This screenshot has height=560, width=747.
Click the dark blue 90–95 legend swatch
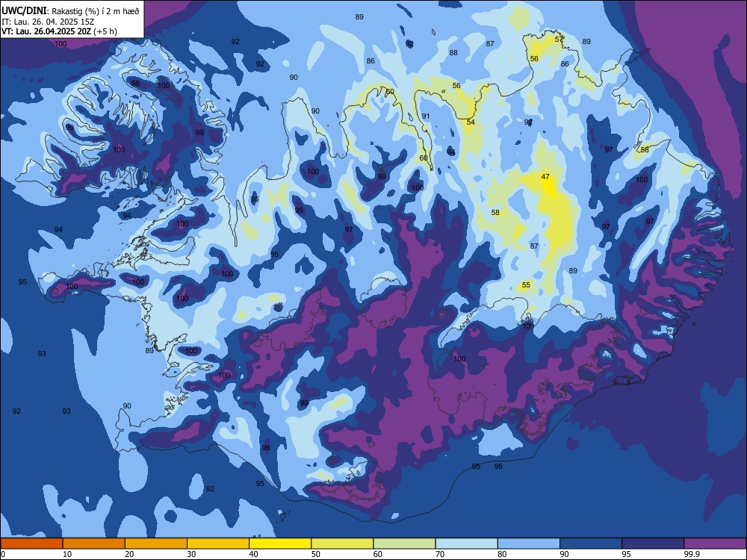coord(591,544)
